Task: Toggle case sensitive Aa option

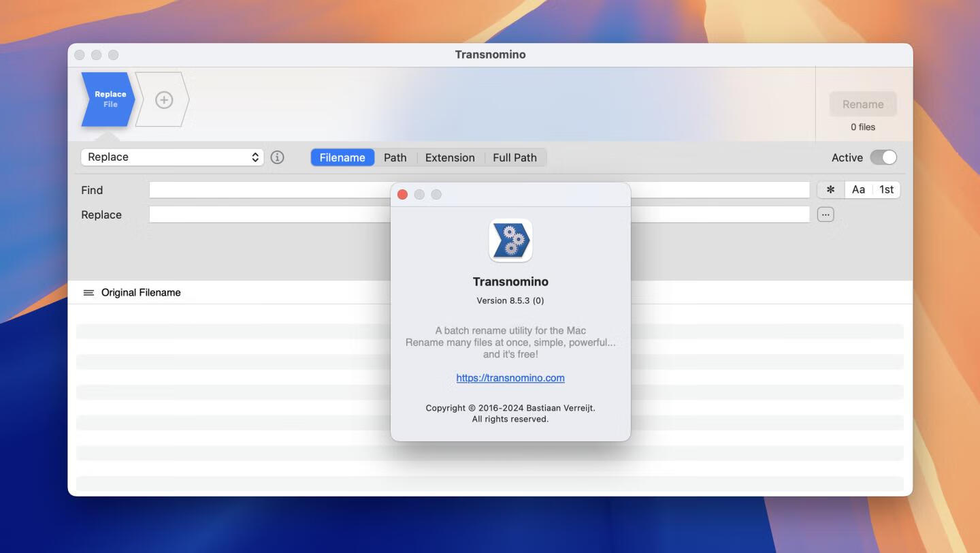Action: 858,190
